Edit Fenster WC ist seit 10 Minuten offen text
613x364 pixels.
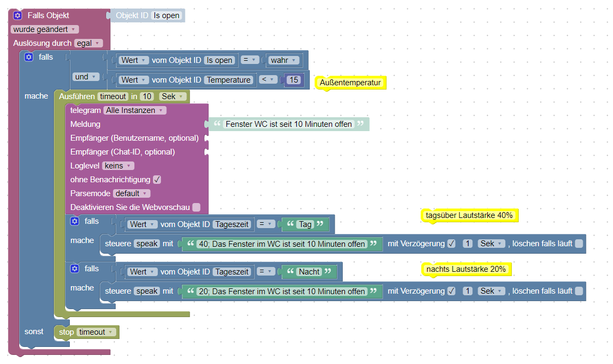point(289,124)
